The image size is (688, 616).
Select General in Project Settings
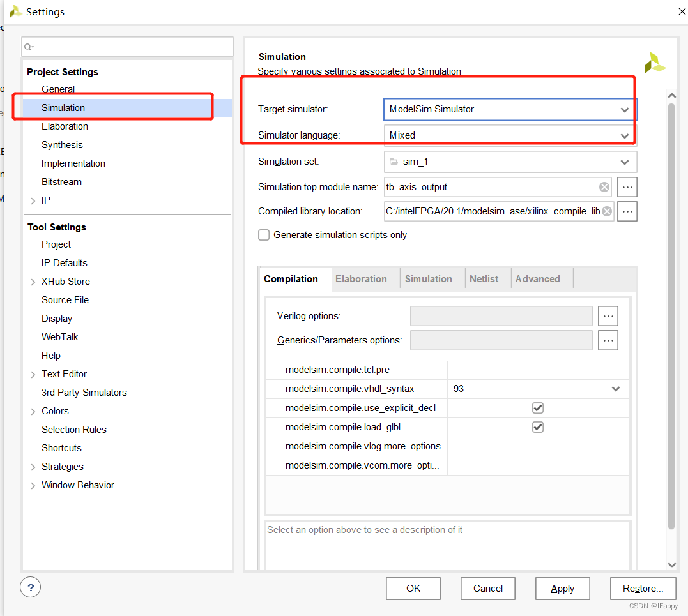(58, 89)
